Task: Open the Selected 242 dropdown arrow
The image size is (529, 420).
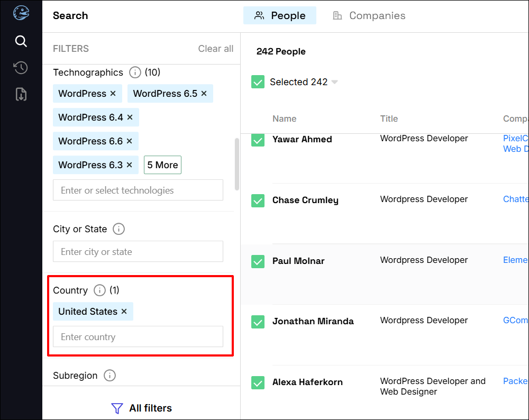Action: tap(334, 82)
